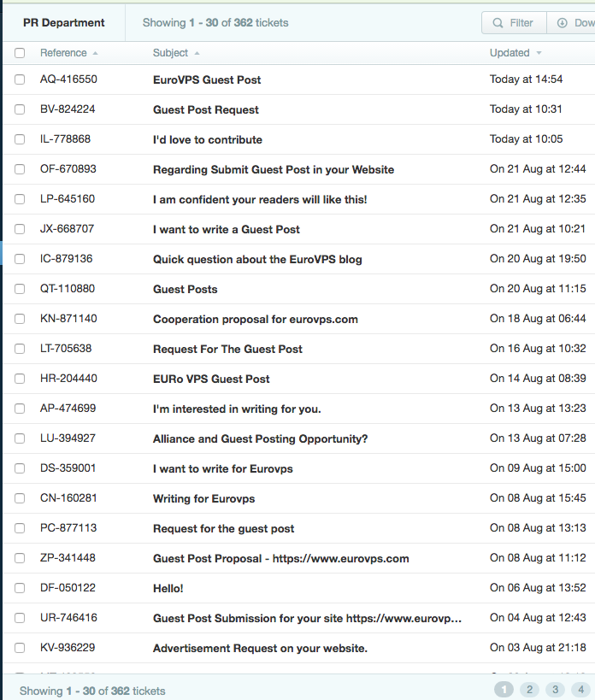Go to page 2 of tickets
Screen dimensions: 595x700
pyautogui.click(x=529, y=690)
